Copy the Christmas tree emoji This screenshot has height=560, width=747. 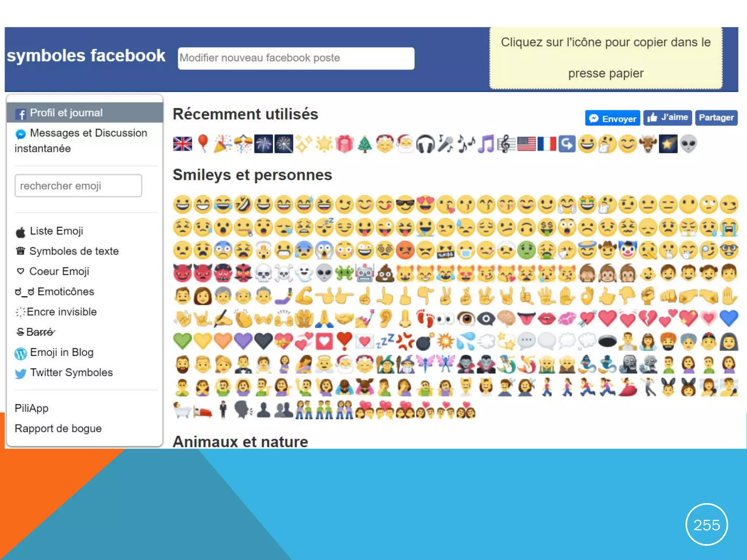pos(364,144)
